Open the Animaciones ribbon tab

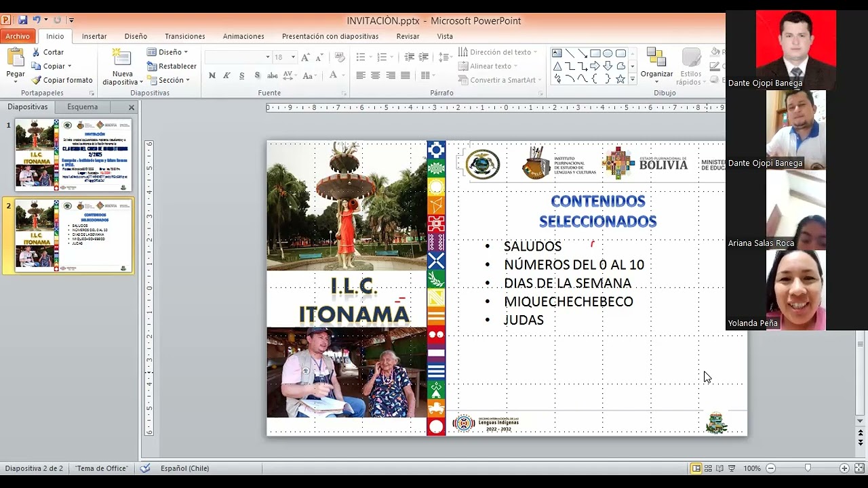[243, 37]
